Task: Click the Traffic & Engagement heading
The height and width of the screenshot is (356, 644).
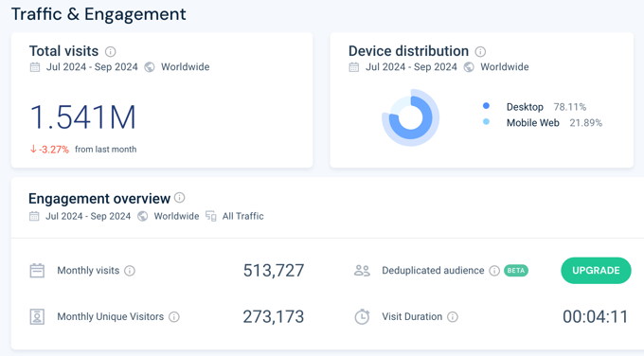Action: click(x=98, y=14)
